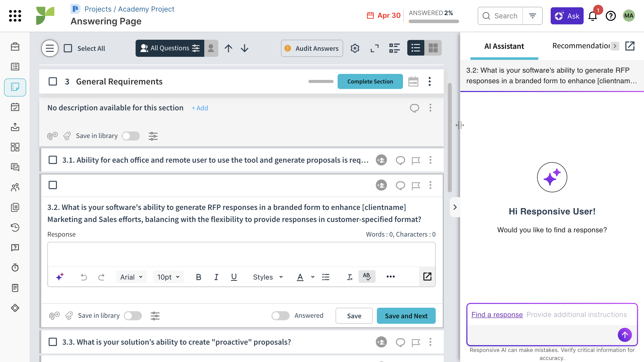Assign users to question 3.2
This screenshot has width=644, height=362.
tap(381, 185)
